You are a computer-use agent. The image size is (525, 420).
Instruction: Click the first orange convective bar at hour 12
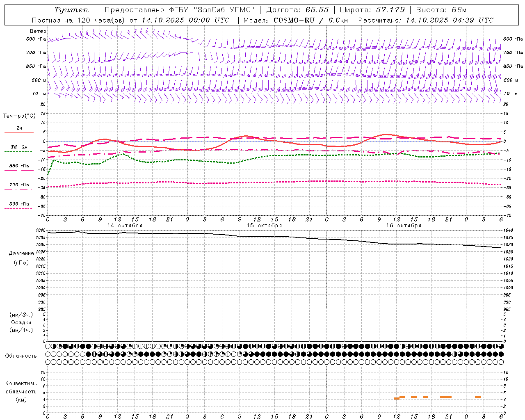[397, 399]
